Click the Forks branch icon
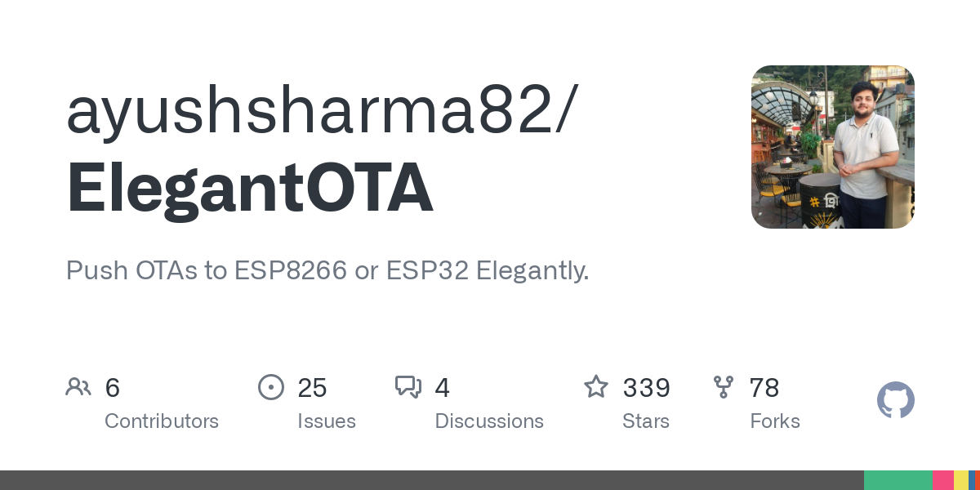The image size is (980, 490). click(724, 387)
